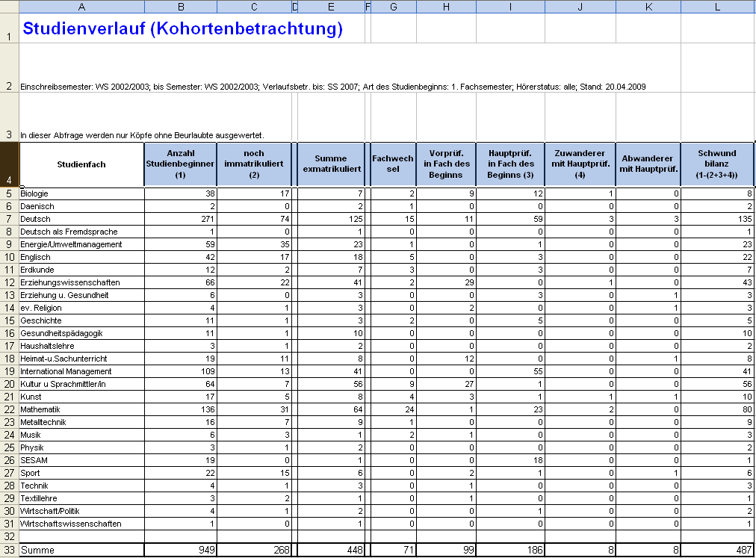Click column header G
The width and height of the screenshot is (756, 558).
(x=393, y=7)
